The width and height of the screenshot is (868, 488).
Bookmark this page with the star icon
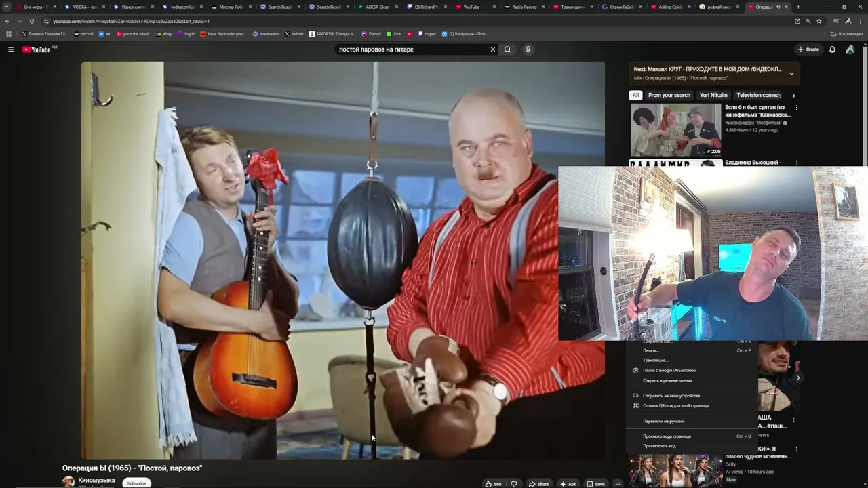click(819, 21)
